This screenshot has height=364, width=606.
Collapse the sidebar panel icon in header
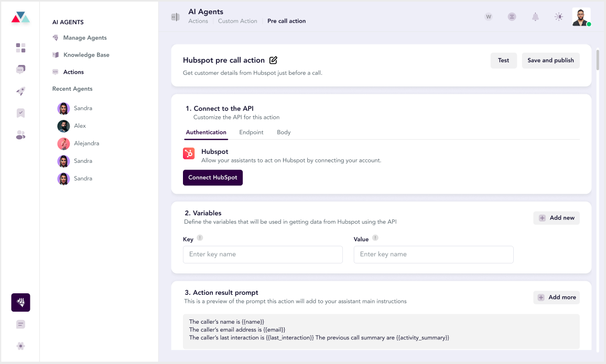pyautogui.click(x=176, y=17)
